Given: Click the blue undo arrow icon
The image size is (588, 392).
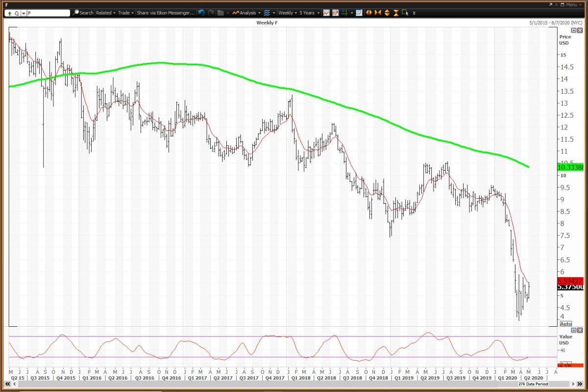Looking at the screenshot, I should pos(201,13).
